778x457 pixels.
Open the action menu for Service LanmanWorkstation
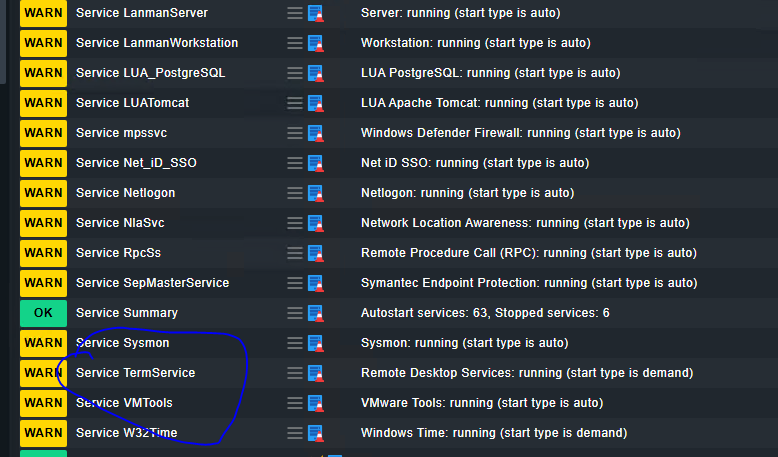[294, 43]
